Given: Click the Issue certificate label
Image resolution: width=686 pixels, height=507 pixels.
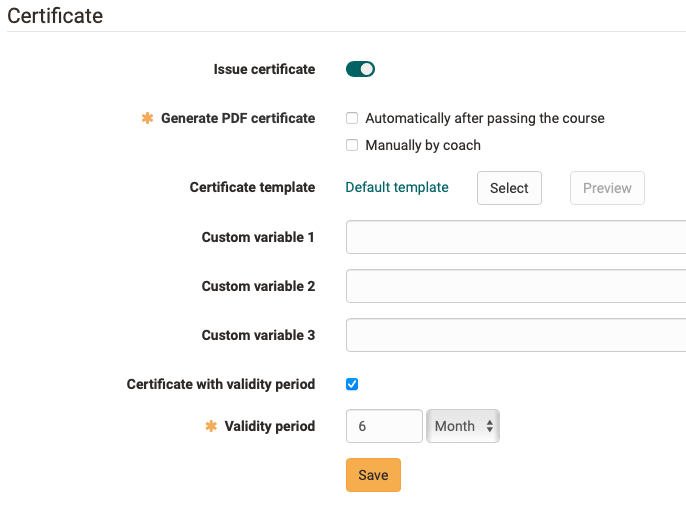Looking at the screenshot, I should coord(264,69).
